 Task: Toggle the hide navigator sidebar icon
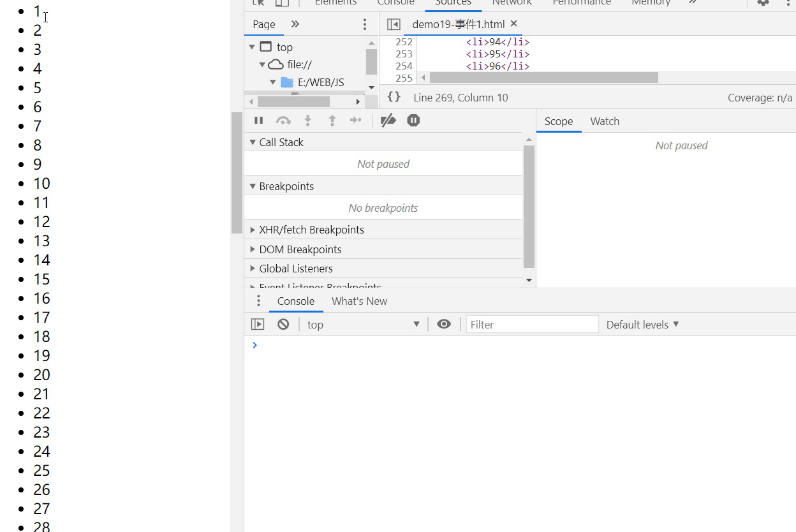(x=394, y=24)
